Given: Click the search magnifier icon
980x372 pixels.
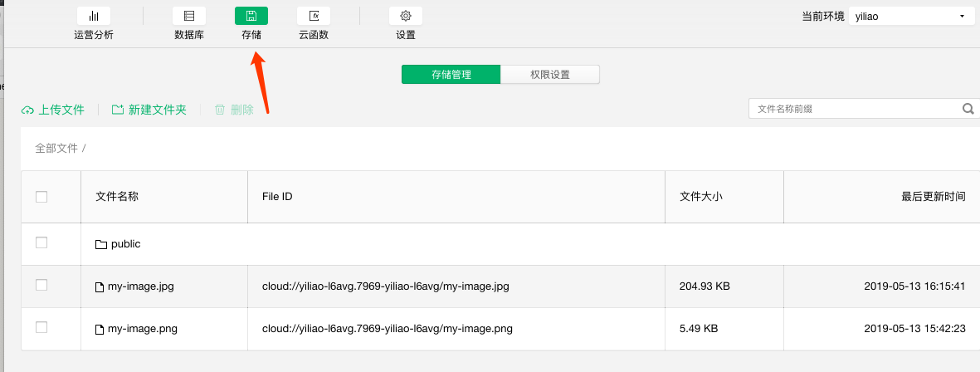Looking at the screenshot, I should [x=968, y=109].
